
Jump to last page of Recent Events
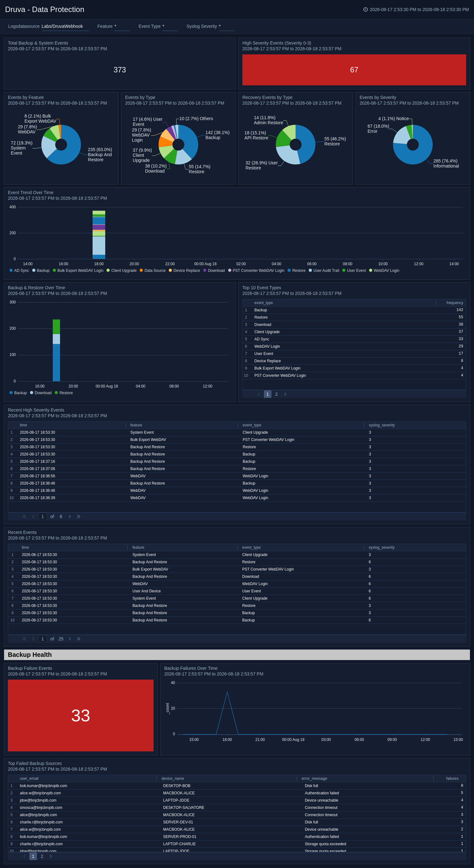tap(78, 639)
